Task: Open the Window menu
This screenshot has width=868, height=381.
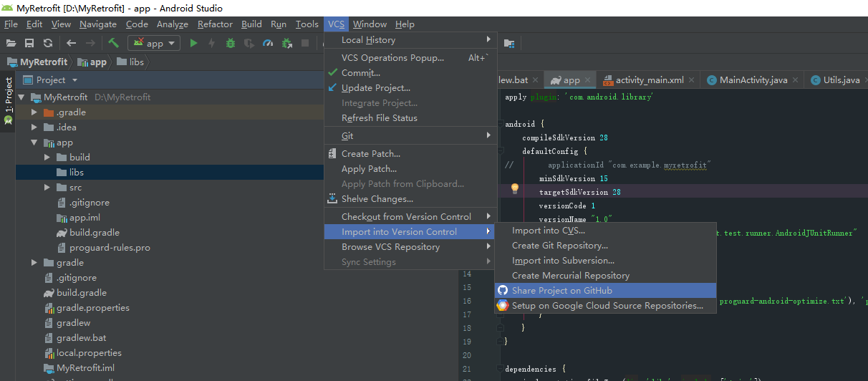Action: click(x=370, y=24)
